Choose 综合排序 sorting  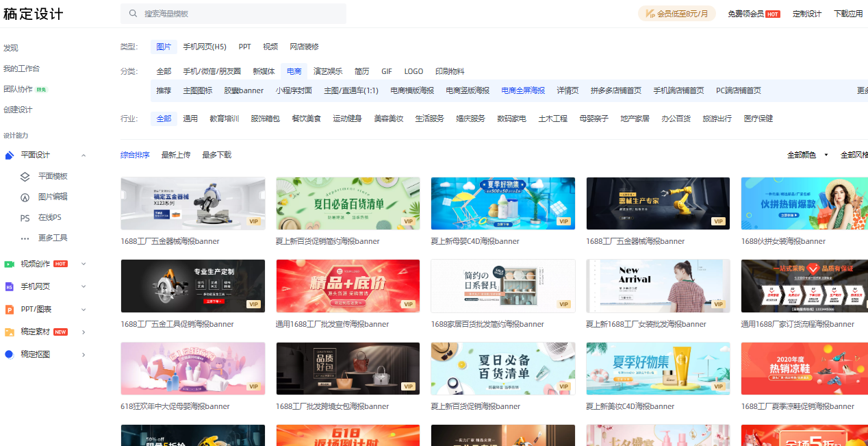point(135,156)
